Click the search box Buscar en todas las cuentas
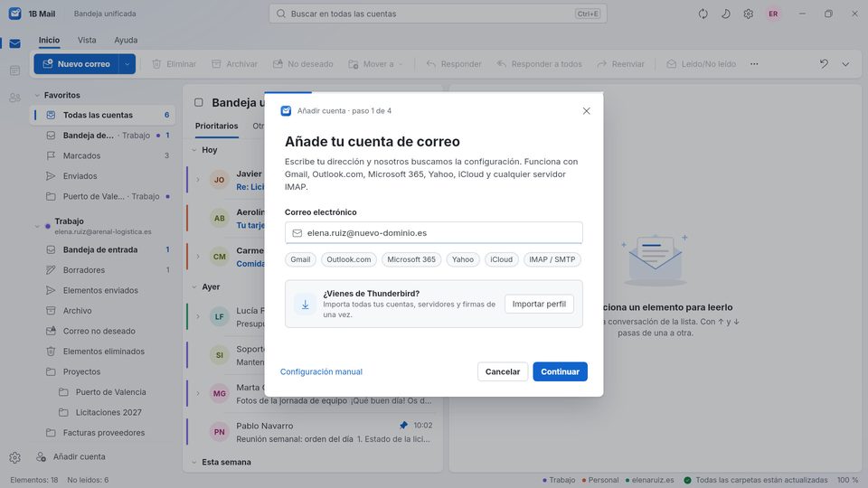 (438, 14)
